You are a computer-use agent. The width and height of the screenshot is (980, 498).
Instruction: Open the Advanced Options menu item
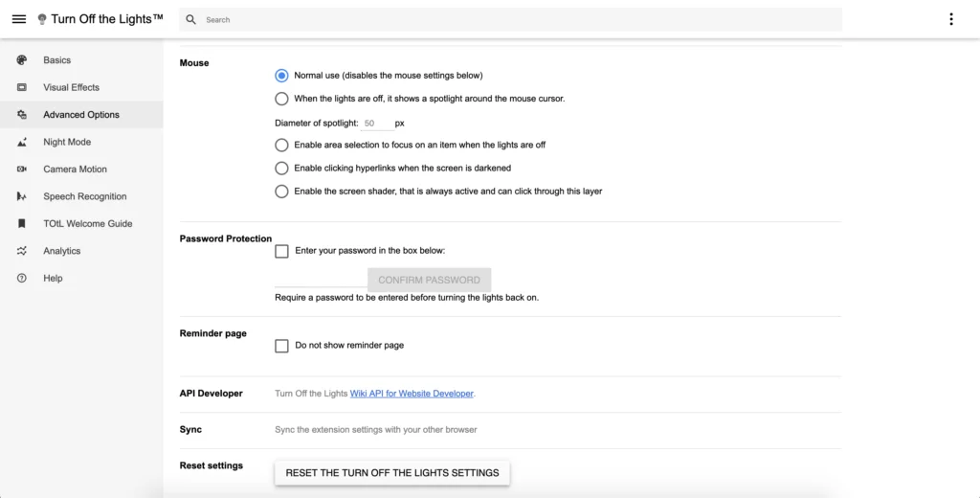click(81, 115)
